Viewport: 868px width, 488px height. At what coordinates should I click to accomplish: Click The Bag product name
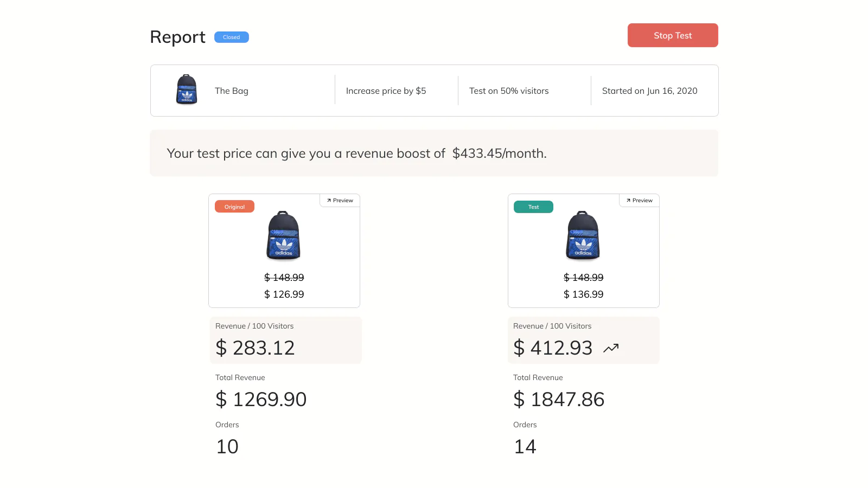pos(232,91)
